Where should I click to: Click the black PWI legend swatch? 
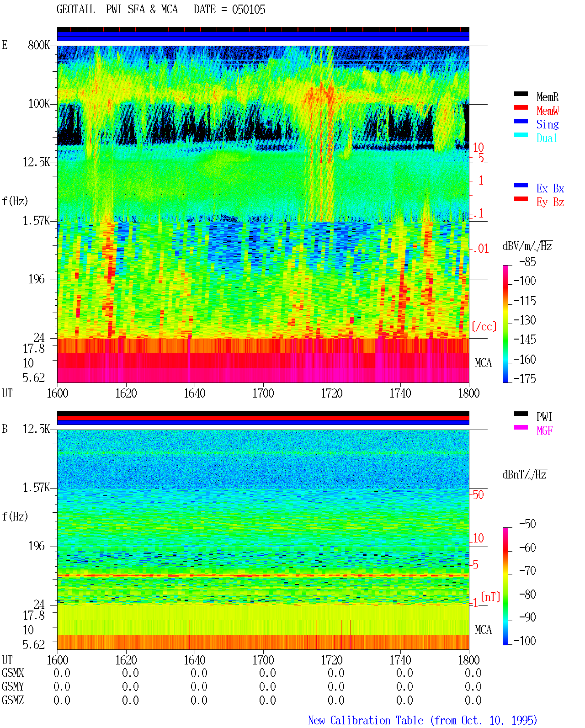pos(521,414)
